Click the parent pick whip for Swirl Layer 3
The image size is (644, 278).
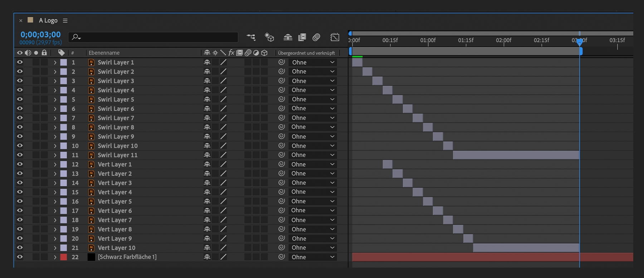coord(282,81)
